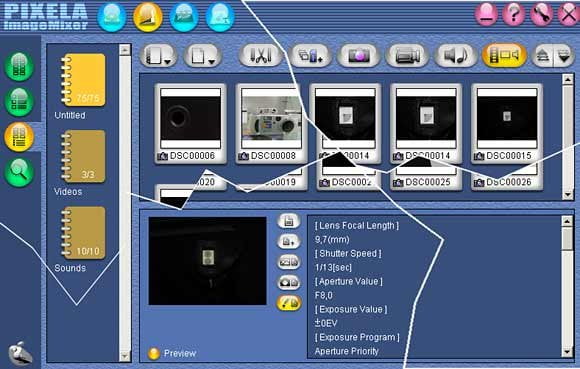Select the DSC00026 thumbnail
The image size is (580, 369).
point(507,178)
